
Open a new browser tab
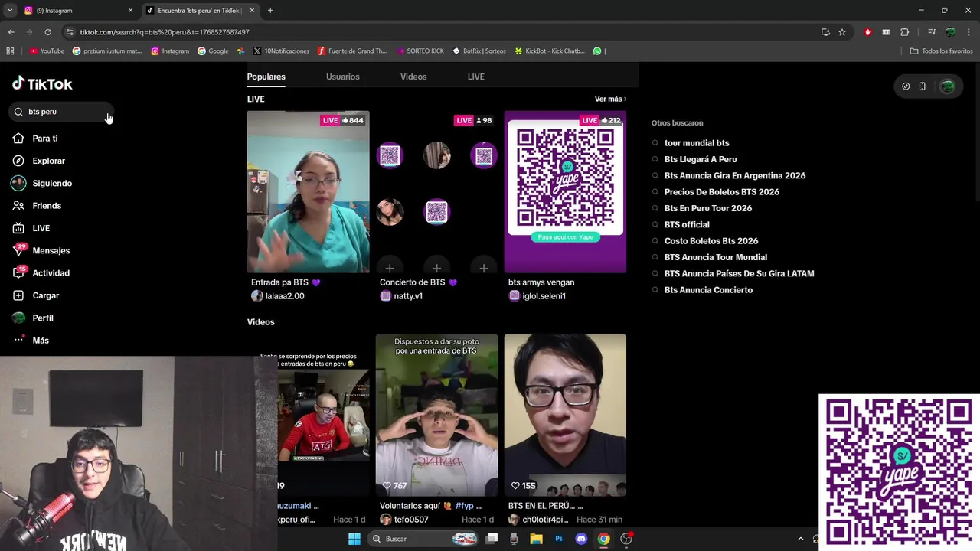tap(270, 11)
